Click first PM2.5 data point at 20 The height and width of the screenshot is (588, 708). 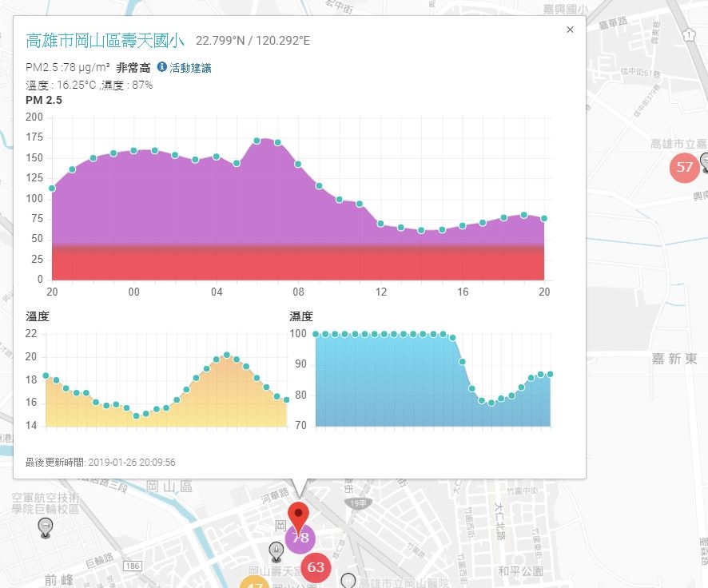tap(52, 189)
